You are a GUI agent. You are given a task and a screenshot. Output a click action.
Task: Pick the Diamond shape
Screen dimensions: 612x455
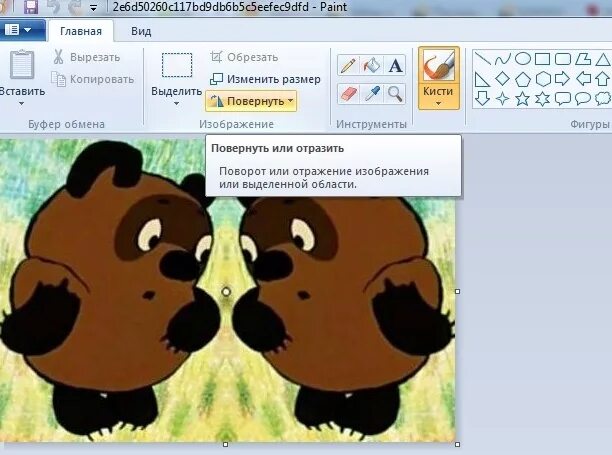[502, 79]
